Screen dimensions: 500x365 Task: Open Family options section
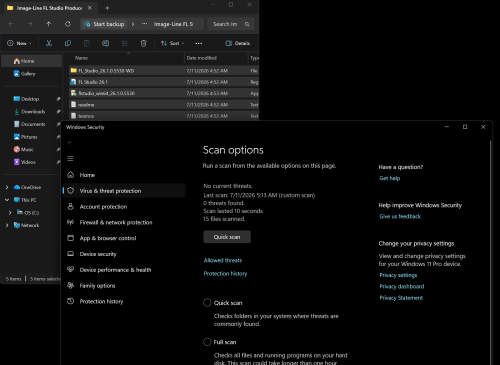point(97,286)
